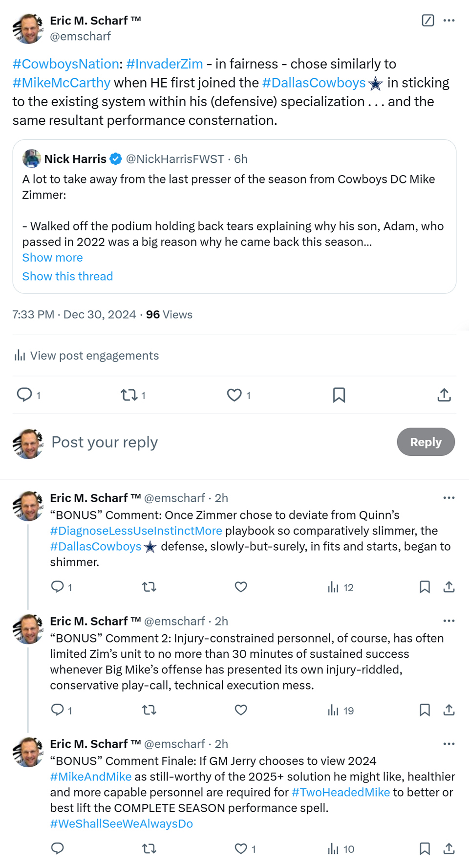Bookmark the BONUS Comment Finale reply
The height and width of the screenshot is (868, 469).
[425, 848]
